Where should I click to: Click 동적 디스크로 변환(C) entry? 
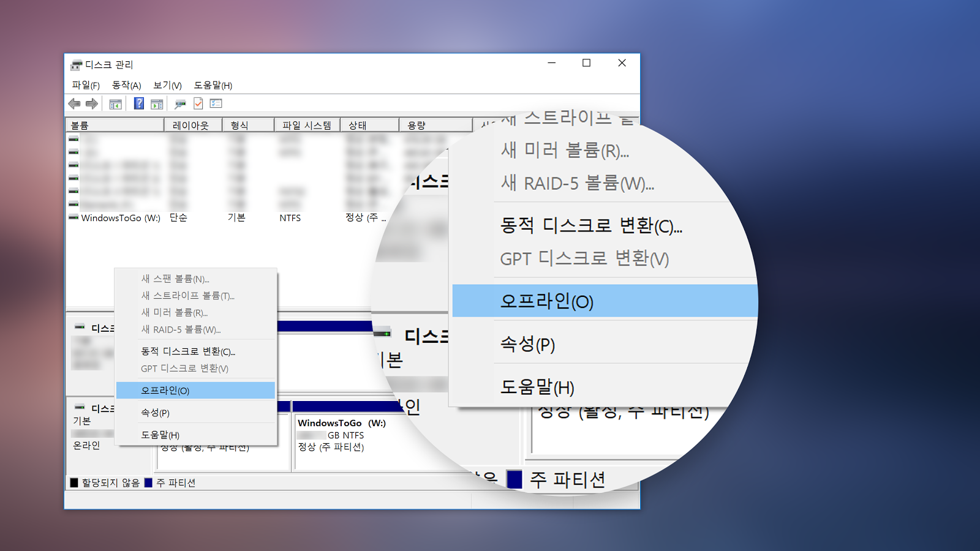187,351
